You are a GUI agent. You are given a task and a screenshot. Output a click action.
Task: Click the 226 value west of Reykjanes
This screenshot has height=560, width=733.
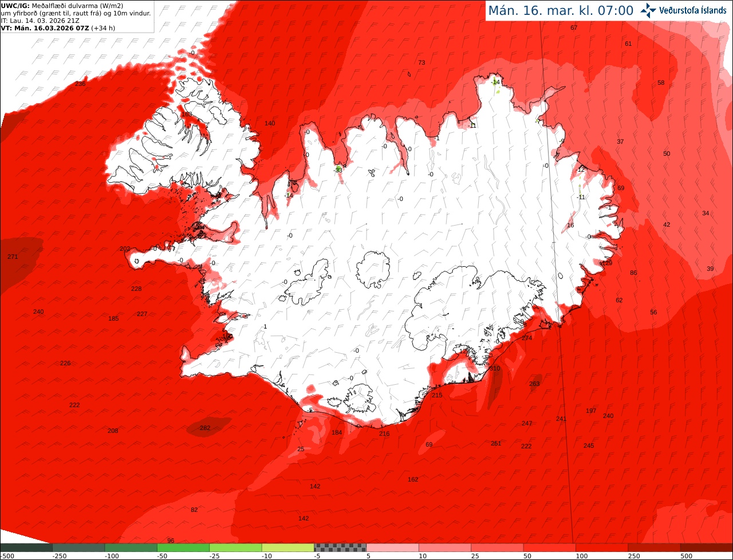pos(65,364)
